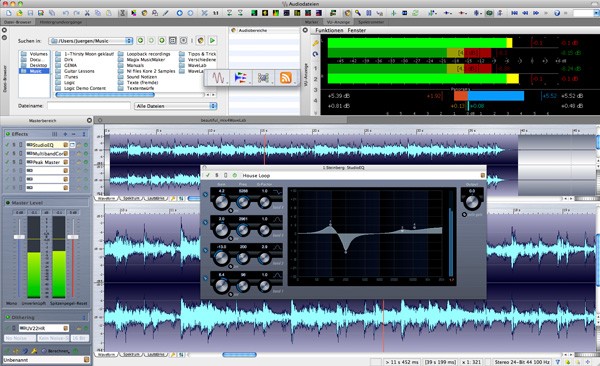600x366 pixels.
Task: Click the redo arrow in the toolbar
Action: click(x=76, y=13)
